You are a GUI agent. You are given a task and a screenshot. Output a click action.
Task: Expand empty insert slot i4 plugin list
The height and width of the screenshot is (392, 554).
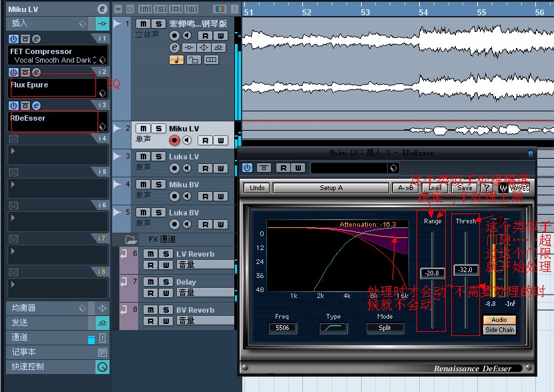coord(13,151)
